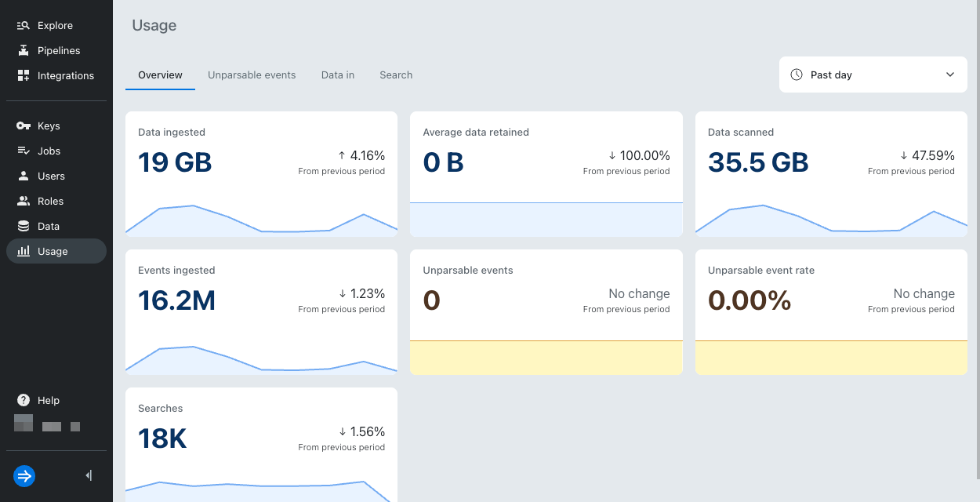Click the Help question mark icon

click(24, 401)
